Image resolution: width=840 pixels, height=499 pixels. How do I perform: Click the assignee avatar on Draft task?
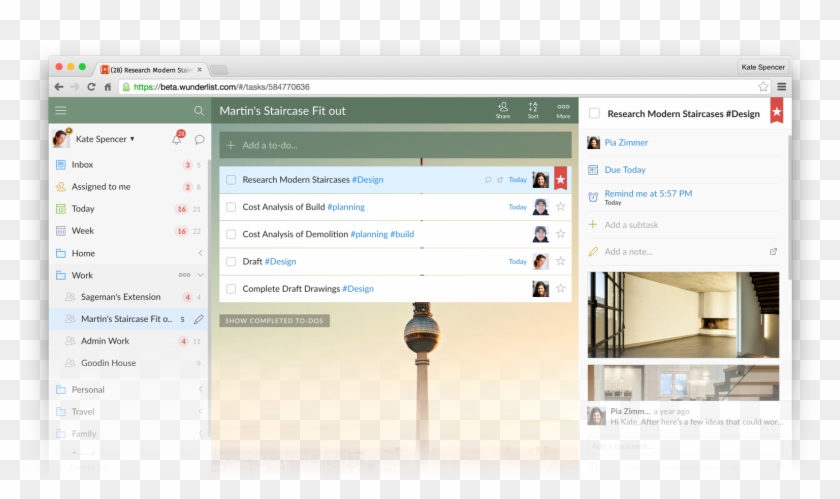[541, 262]
